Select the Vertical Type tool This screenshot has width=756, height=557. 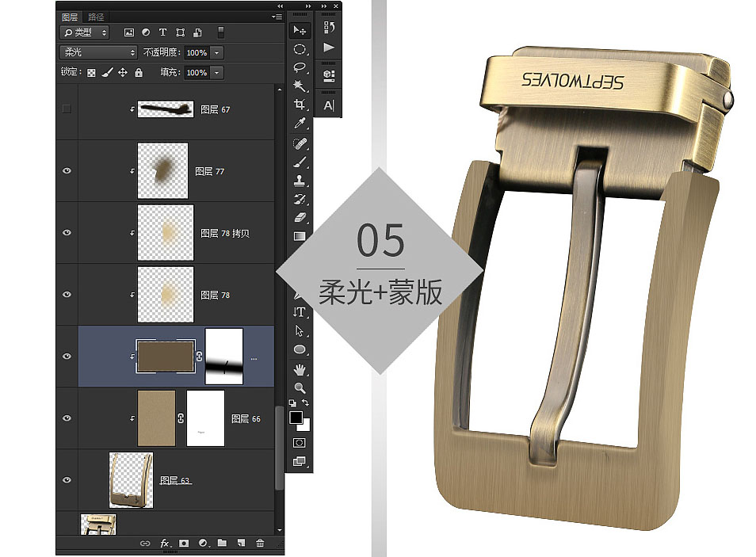[x=300, y=312]
